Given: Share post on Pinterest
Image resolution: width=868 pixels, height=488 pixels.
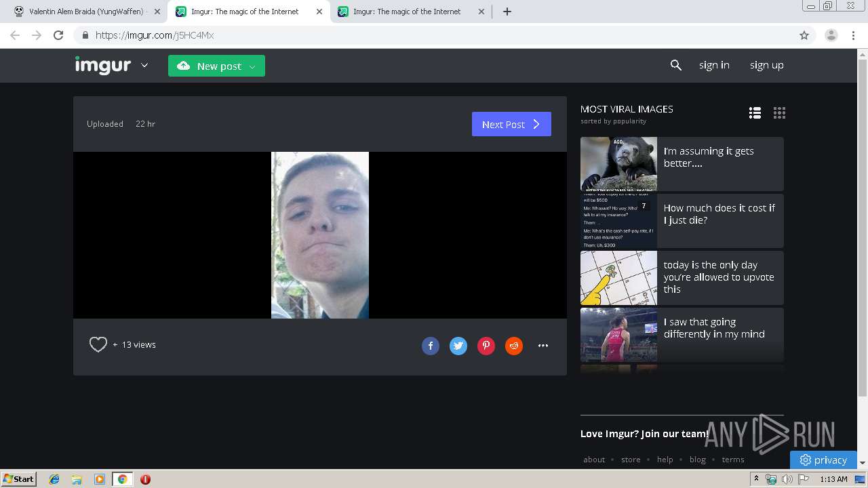Looking at the screenshot, I should [486, 346].
